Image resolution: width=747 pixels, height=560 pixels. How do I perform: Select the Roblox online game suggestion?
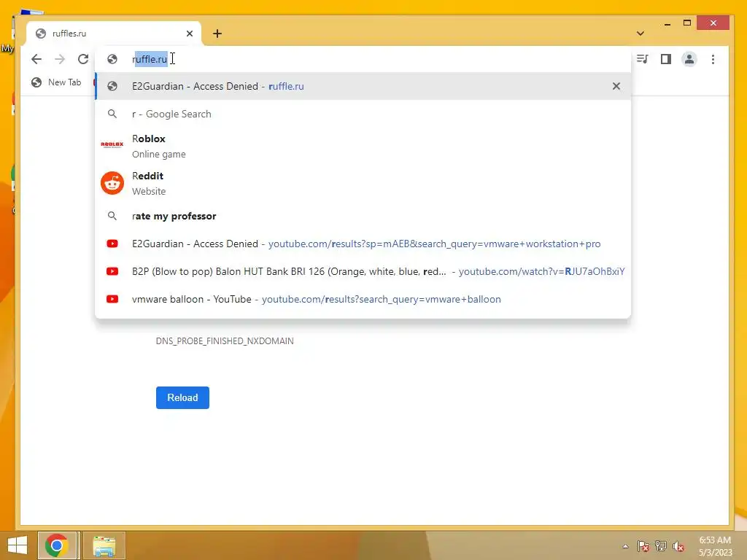tap(363, 146)
